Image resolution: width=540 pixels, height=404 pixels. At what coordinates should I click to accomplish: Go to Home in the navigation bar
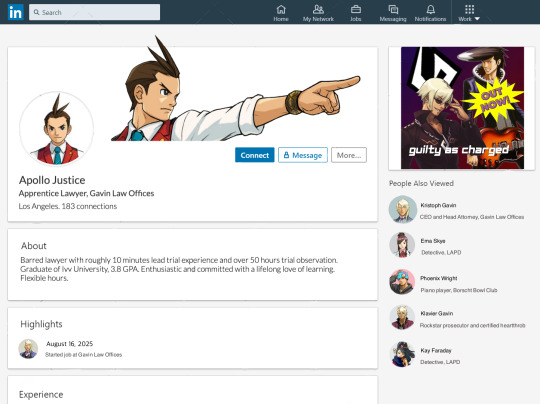(281, 13)
